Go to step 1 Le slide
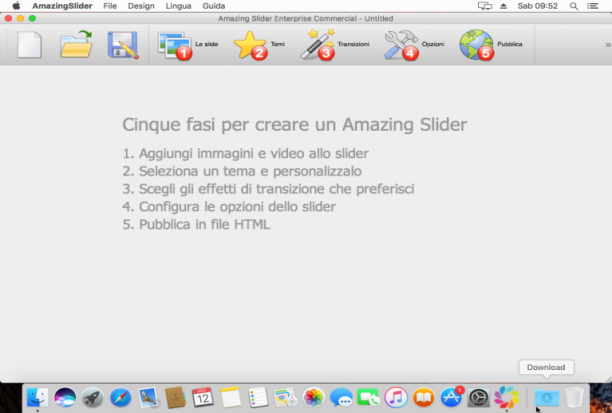Viewport: 612px width, 413px height. pos(188,45)
